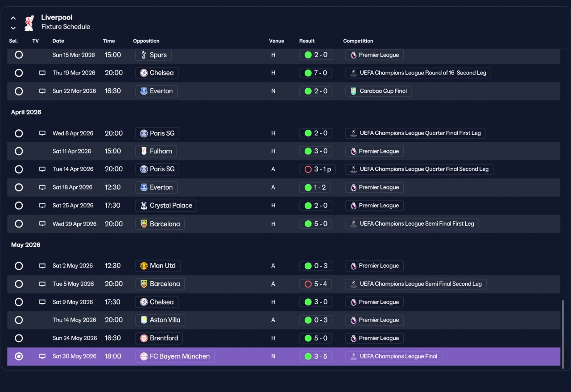571x392 pixels.
Task: Open the Carabao Cup Final competition
Action: click(x=379, y=91)
